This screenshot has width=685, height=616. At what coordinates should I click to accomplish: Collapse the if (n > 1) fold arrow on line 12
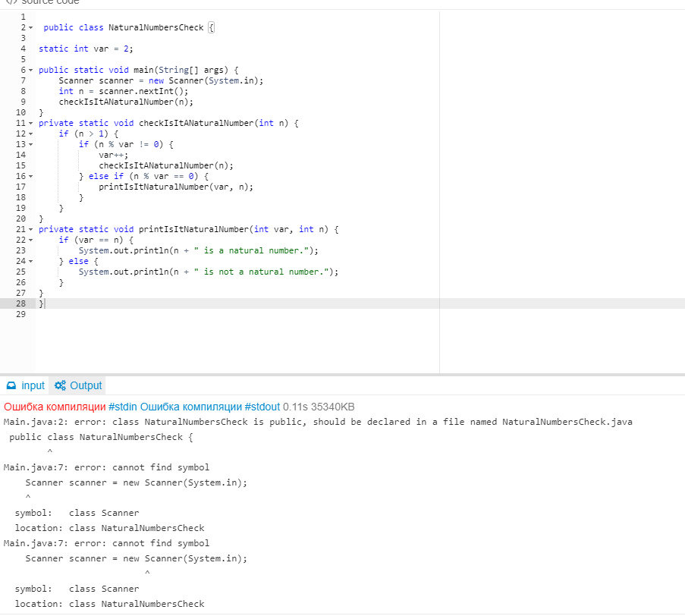[x=30, y=134]
